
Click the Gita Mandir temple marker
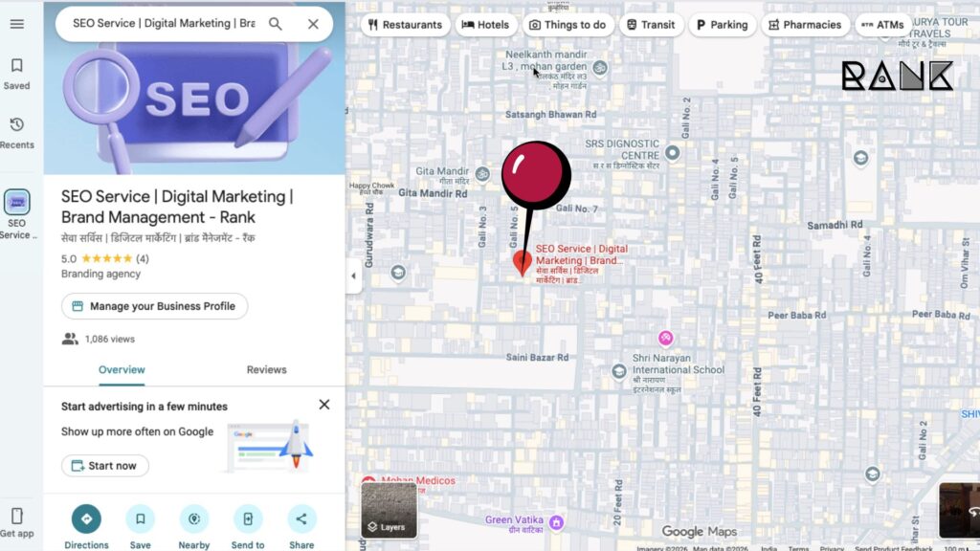tap(482, 174)
